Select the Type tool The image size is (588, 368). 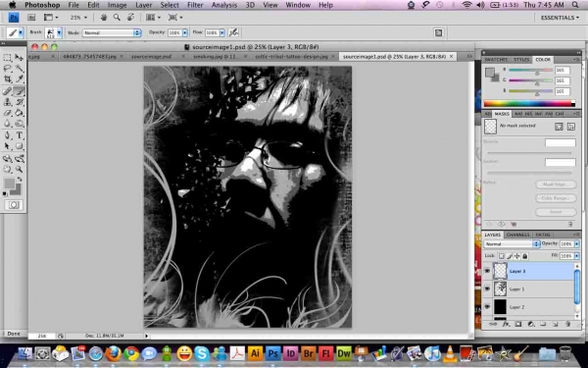tap(20, 135)
